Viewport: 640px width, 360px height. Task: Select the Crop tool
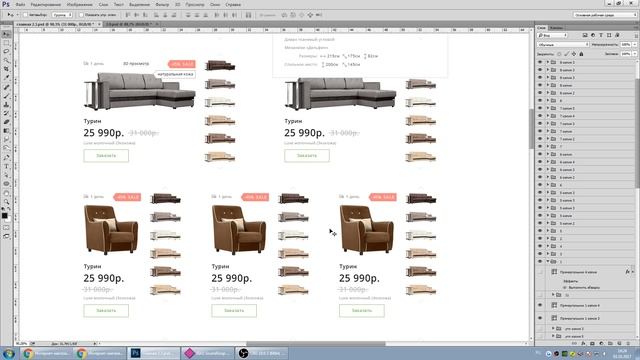click(6, 69)
